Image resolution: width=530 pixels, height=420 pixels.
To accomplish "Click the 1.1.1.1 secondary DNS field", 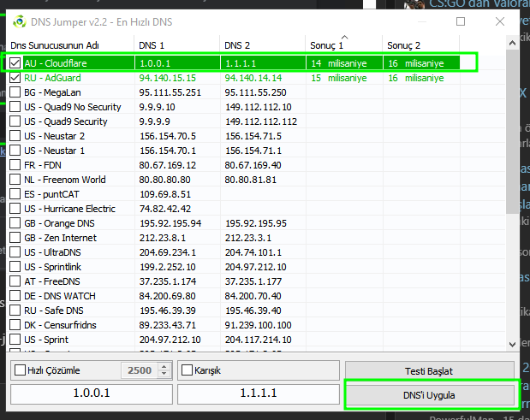I will [x=259, y=393].
